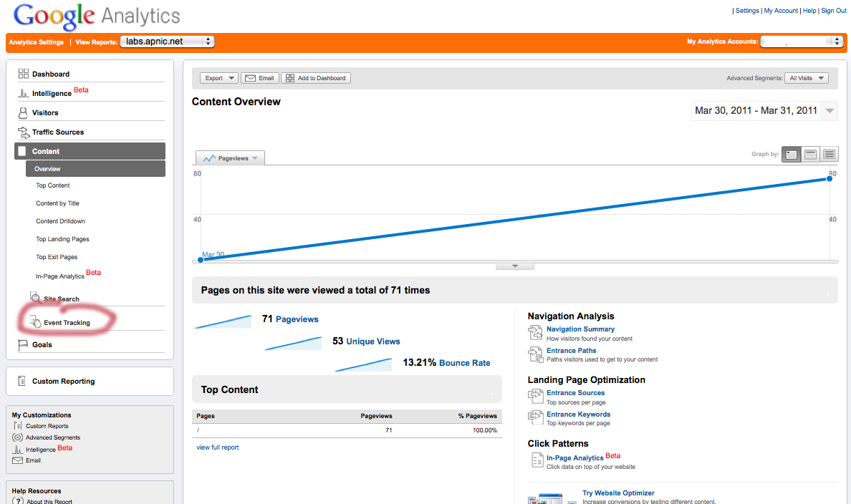This screenshot has width=851, height=504.
Task: Click the Entrance Keywords link
Action: (578, 415)
